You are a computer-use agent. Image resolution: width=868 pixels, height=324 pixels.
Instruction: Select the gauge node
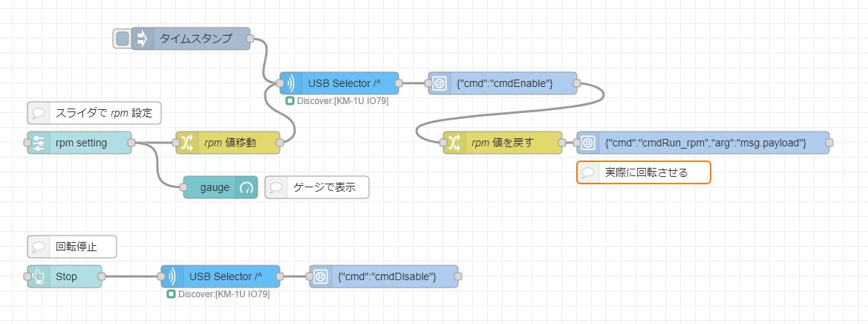click(221, 188)
